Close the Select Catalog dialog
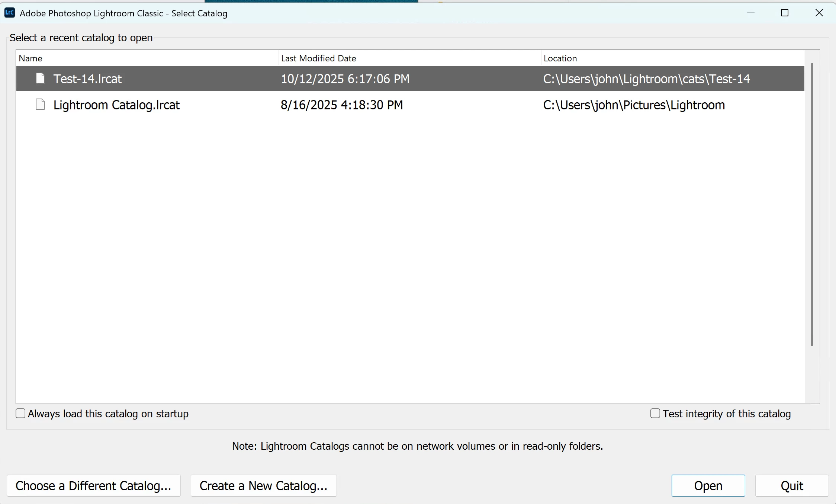 tap(819, 13)
